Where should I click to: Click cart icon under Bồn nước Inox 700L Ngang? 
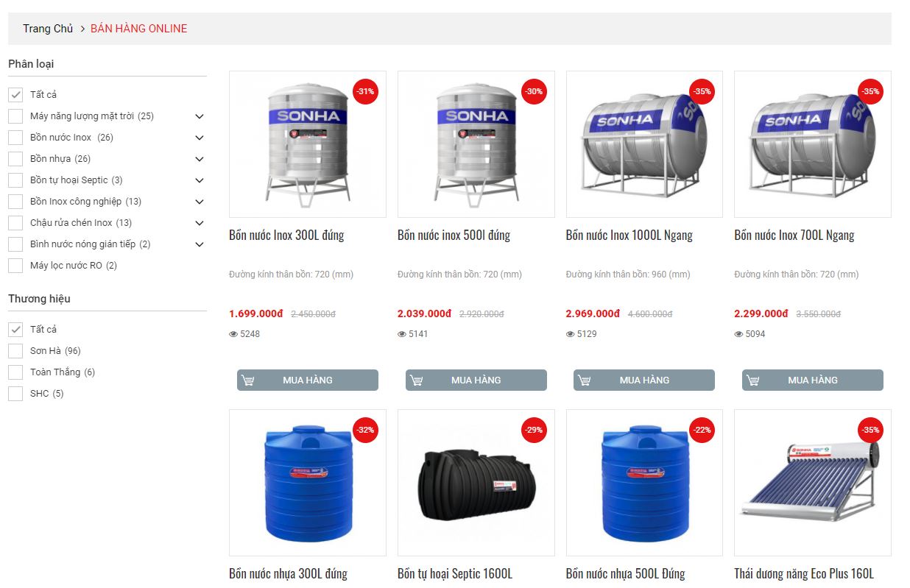point(753,380)
